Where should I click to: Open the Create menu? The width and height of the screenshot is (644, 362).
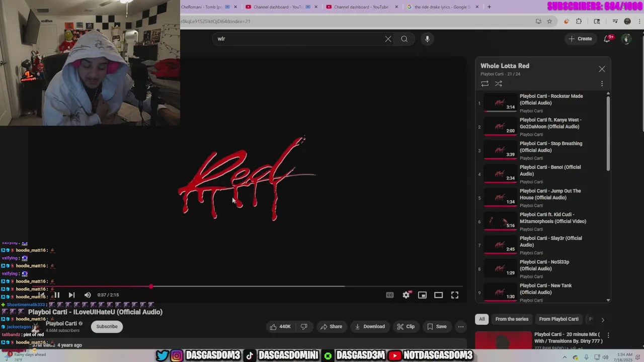tap(580, 39)
